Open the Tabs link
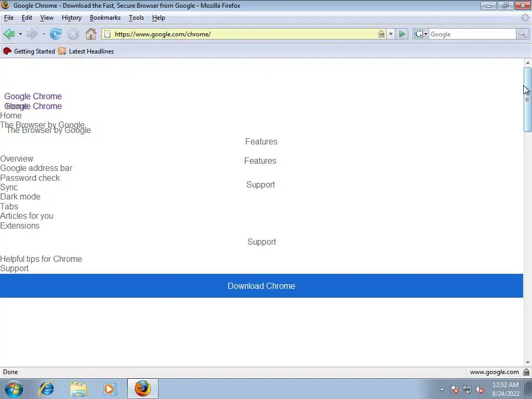The height and width of the screenshot is (399, 532). [9, 206]
